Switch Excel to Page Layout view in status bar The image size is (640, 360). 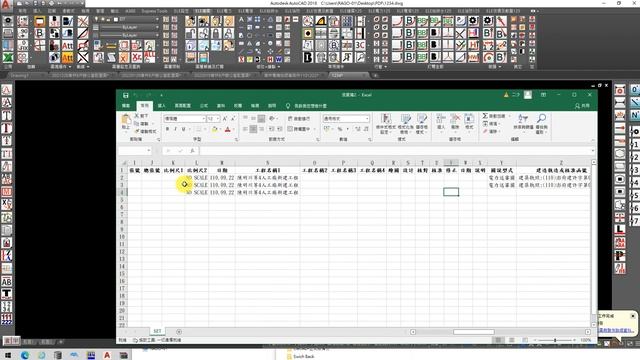tap(511, 340)
